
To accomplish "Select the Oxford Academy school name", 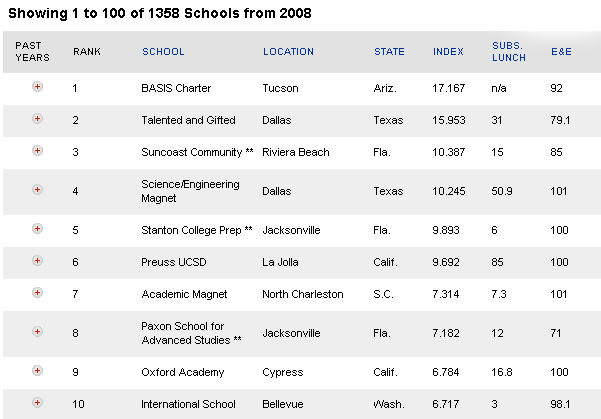I will (182, 372).
